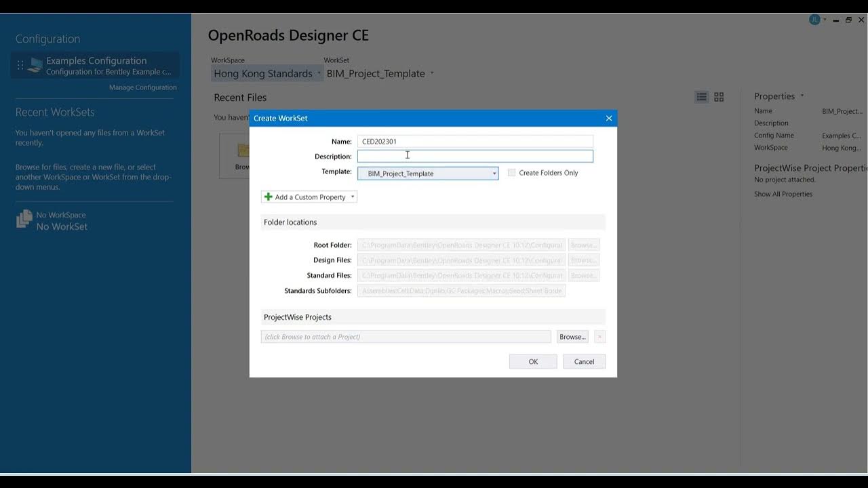Click the Name property value BIM_Project
Image resolution: width=868 pixels, height=488 pixels.
click(842, 111)
